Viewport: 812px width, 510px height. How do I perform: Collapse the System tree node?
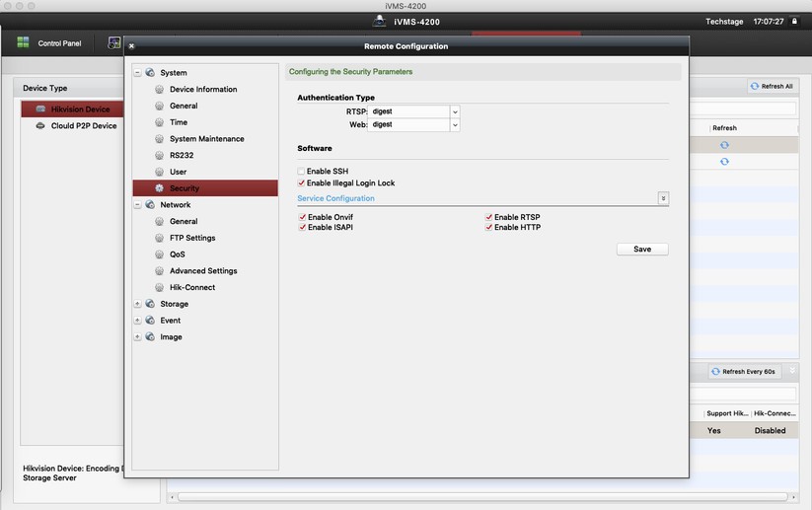(x=137, y=73)
